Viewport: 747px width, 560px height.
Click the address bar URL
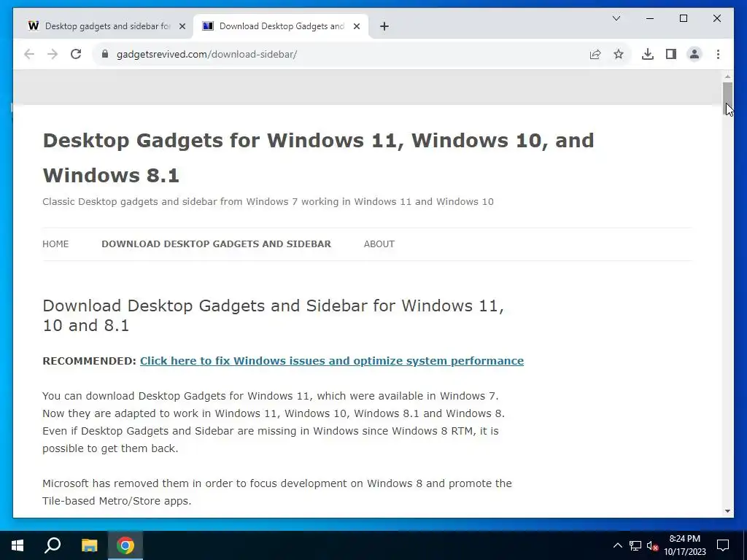(206, 54)
